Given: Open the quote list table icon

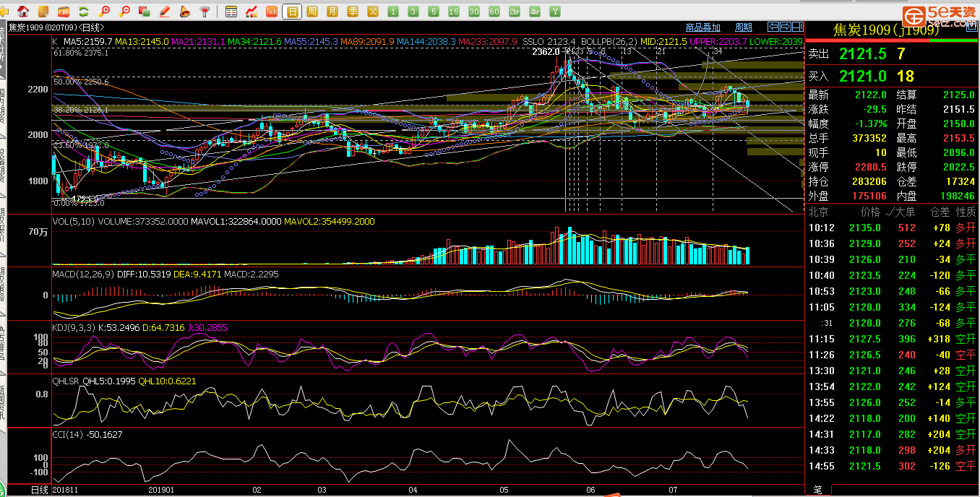Looking at the screenshot, I should click(x=231, y=12).
